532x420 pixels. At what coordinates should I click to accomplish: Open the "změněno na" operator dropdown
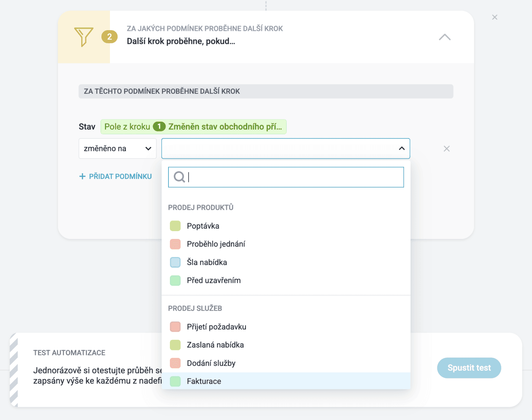[117, 148]
